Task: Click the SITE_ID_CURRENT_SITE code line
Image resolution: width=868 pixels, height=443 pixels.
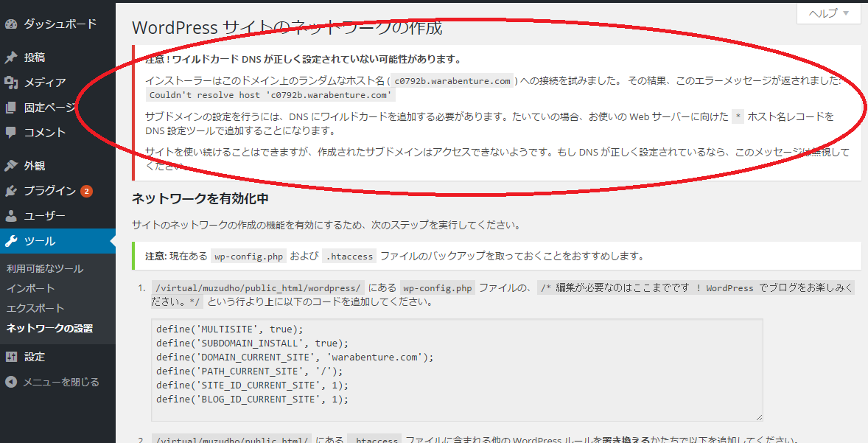Action: [x=253, y=385]
